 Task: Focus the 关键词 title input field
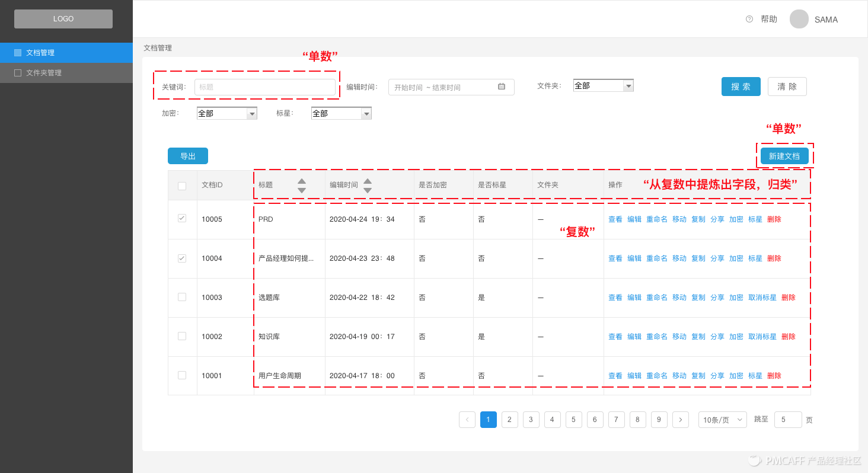(265, 87)
